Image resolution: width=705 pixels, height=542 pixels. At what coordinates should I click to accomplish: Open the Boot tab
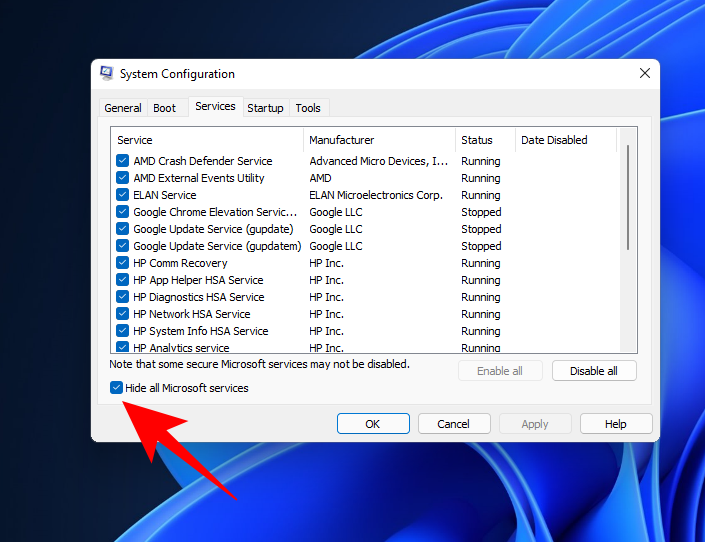(x=165, y=108)
